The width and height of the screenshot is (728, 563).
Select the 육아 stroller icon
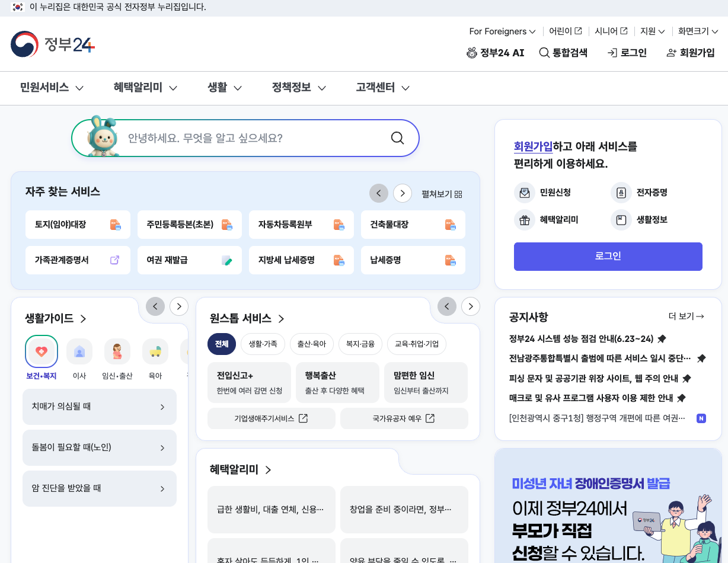pyautogui.click(x=155, y=352)
